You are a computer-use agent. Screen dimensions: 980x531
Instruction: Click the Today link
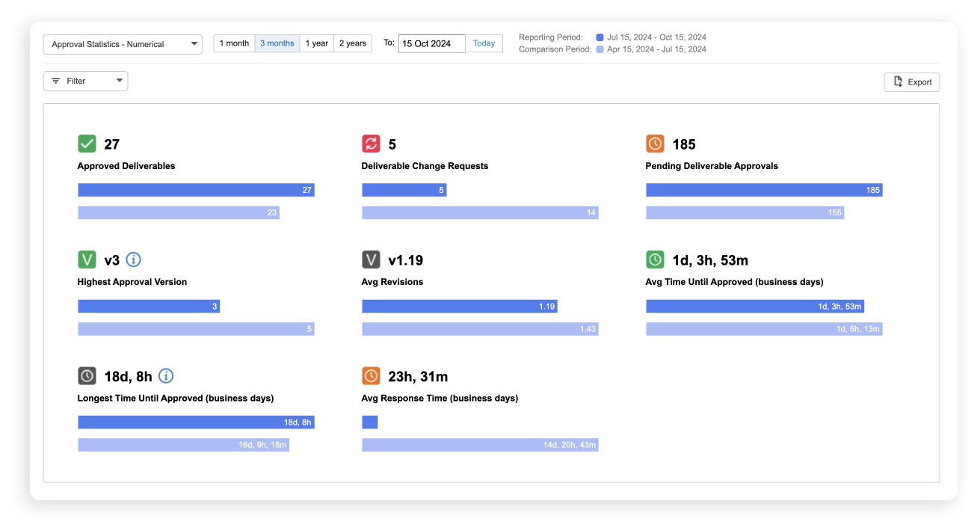[x=484, y=43]
